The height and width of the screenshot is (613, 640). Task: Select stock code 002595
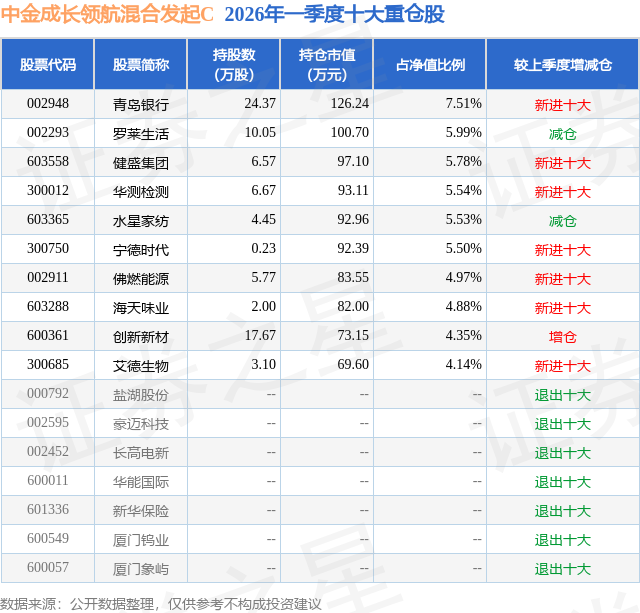tap(48, 422)
